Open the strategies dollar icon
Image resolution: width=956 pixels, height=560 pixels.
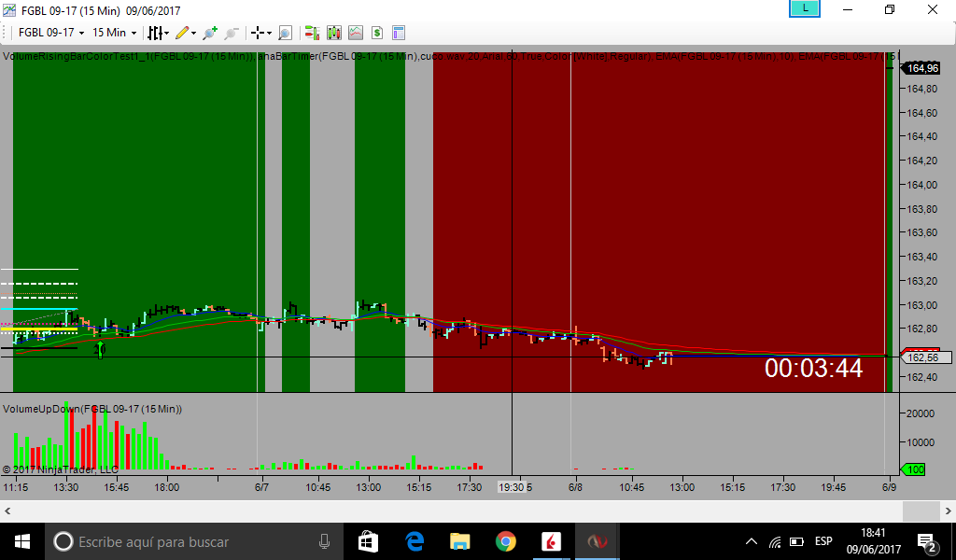[377, 33]
